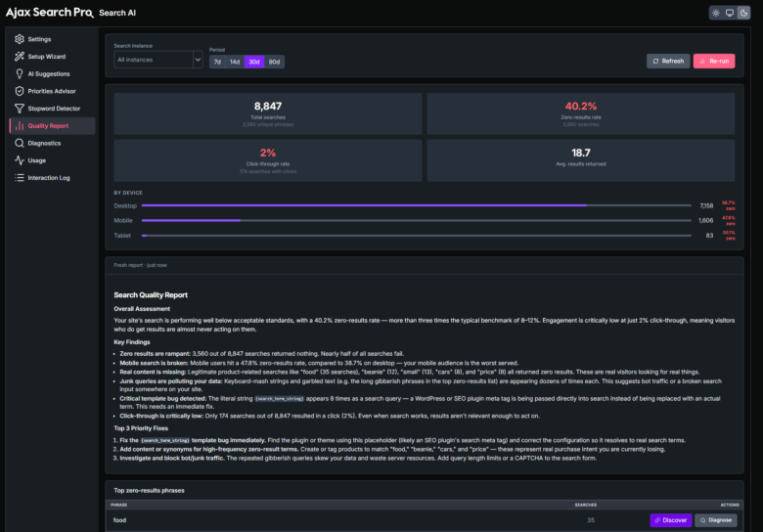Open the Search instance dropdown
This screenshot has width=763, height=532.
(x=158, y=60)
